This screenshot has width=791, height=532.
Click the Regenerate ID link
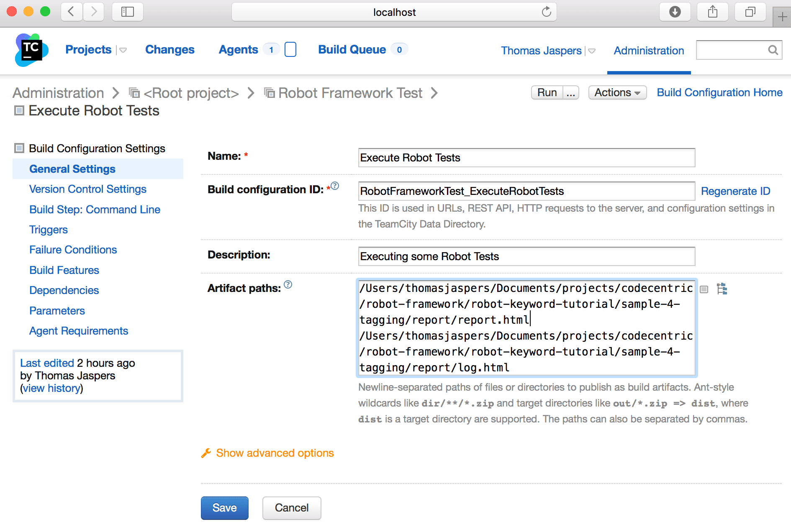pos(735,191)
